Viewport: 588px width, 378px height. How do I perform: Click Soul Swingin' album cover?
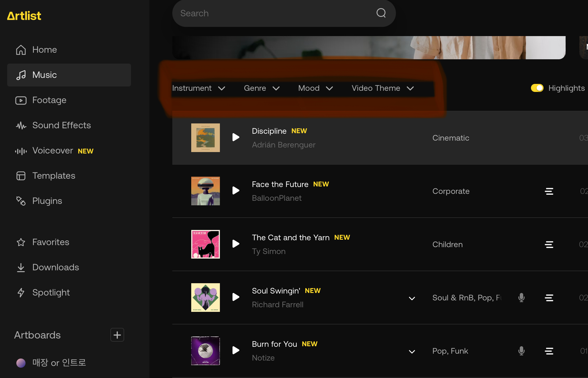[x=206, y=298]
